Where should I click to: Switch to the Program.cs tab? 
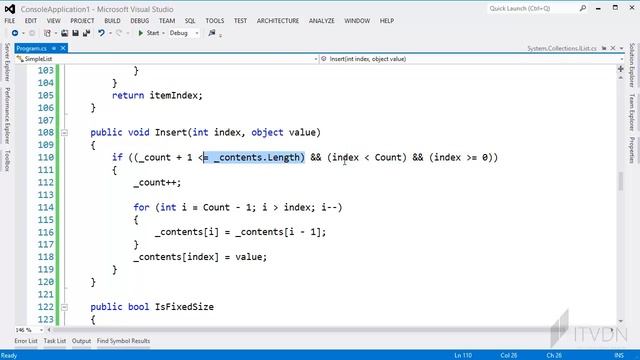(32, 48)
